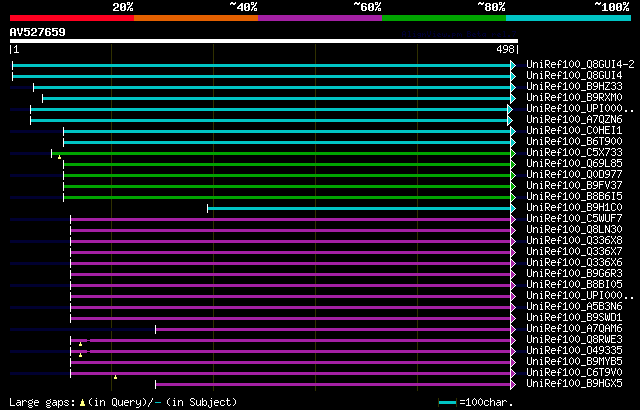Viewport: 640px width, 410px height.
Task: Open the UniRef100_B9RXM0 hit label
Action: click(574, 98)
